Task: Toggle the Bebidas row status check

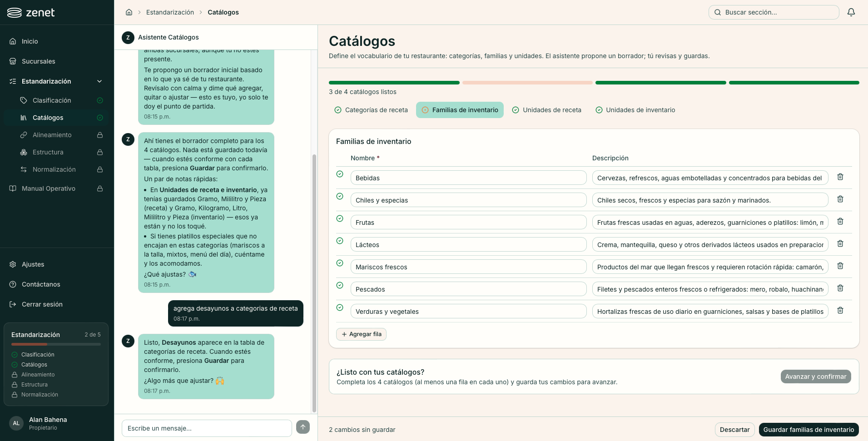Action: tap(340, 174)
